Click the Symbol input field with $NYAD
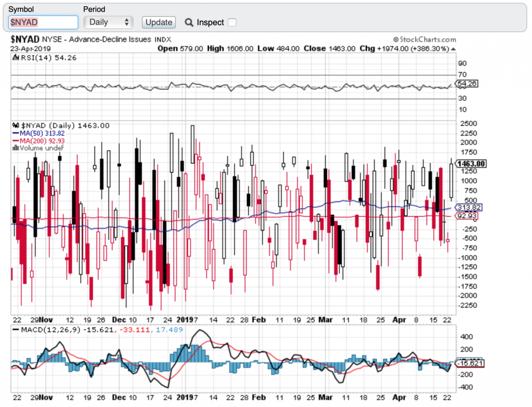This screenshot has width=532, height=407. pos(43,22)
